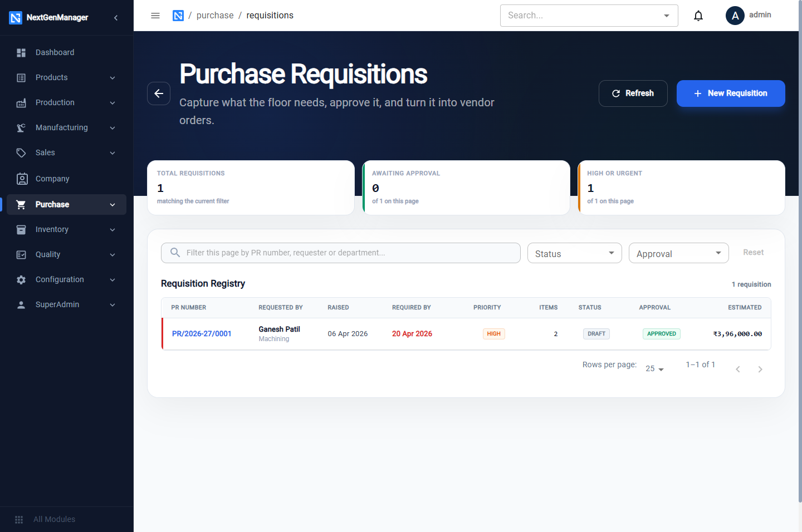This screenshot has width=802, height=532.
Task: Click the NextGenManager logo in breadcrumb
Action: pos(178,16)
